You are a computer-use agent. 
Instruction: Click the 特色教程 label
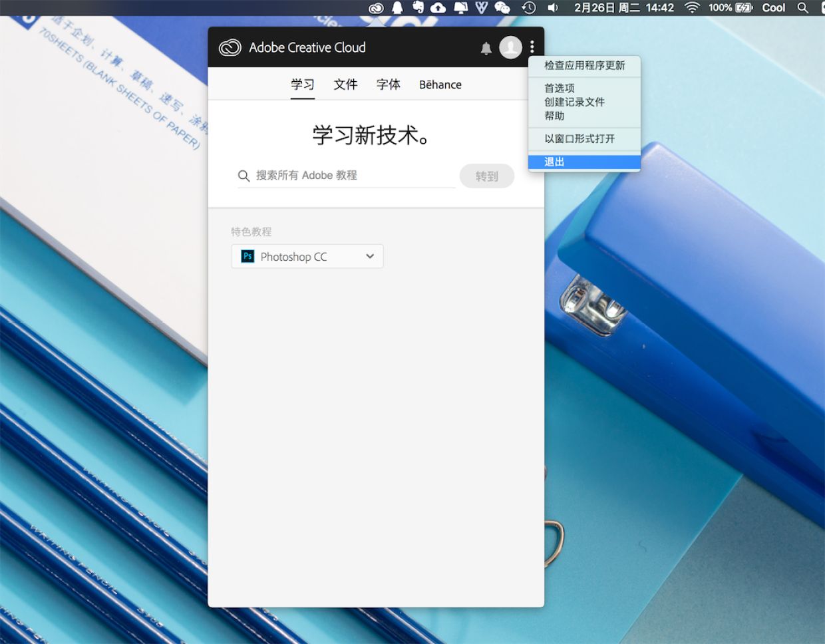pos(251,232)
